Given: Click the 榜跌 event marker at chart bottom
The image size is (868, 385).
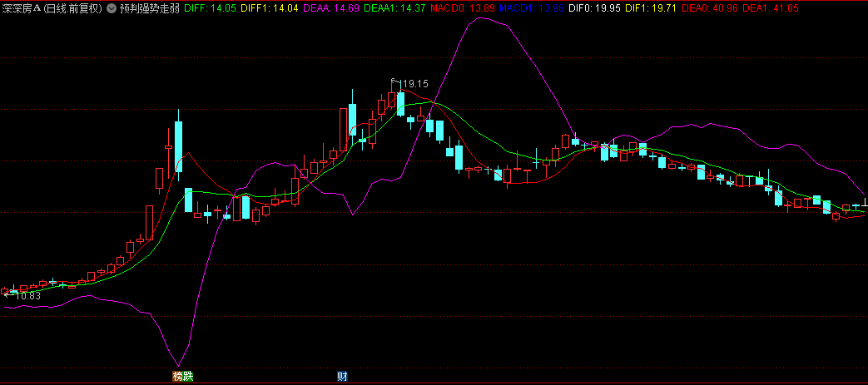Looking at the screenshot, I should (x=183, y=377).
